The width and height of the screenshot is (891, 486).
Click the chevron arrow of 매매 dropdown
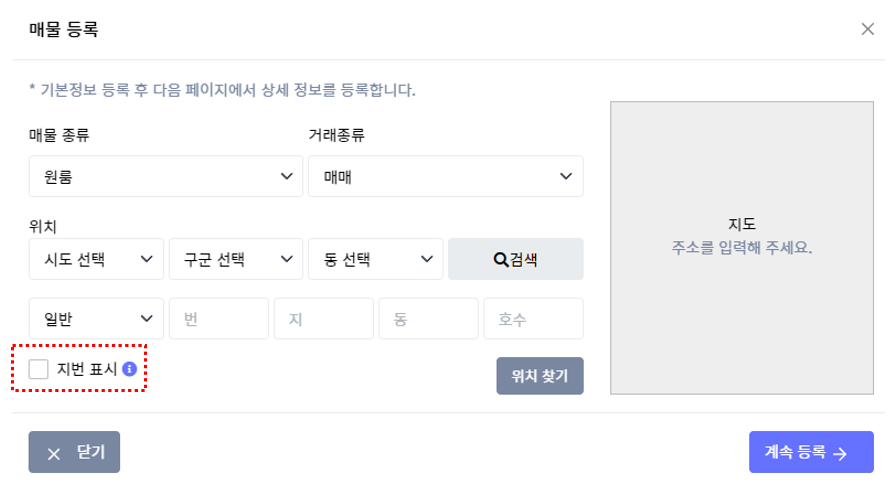(x=566, y=176)
